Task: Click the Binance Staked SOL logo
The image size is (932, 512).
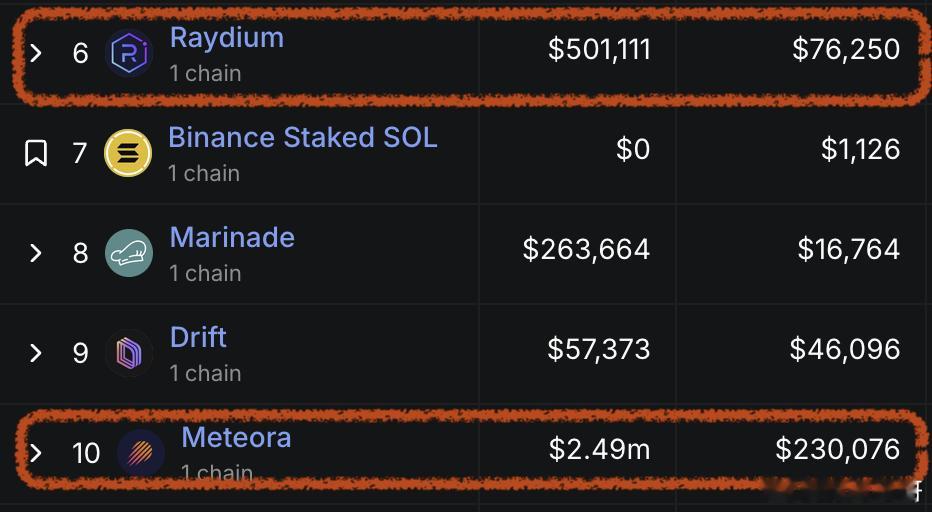Action: 128,153
